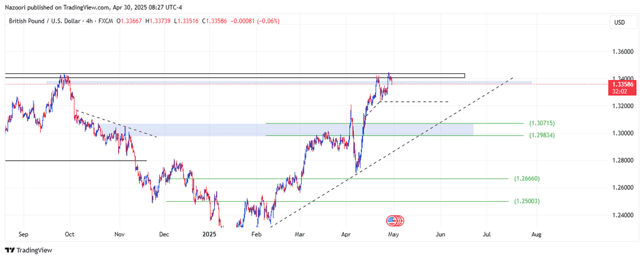Select the black rectangle zone near 1.34000
644x259 pixels.
tap(235, 76)
